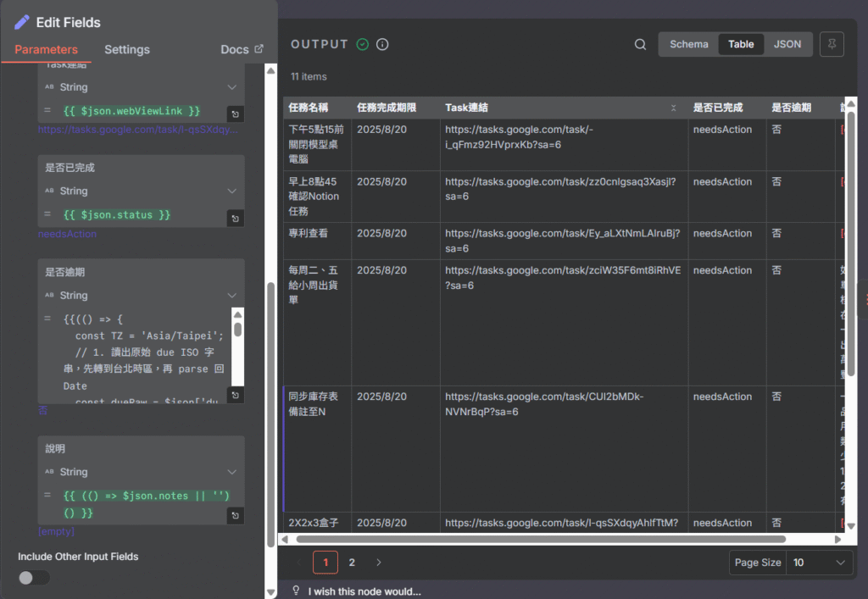This screenshot has width=868, height=599.
Task: Click 'I wish this node would...' link
Action: (x=364, y=591)
